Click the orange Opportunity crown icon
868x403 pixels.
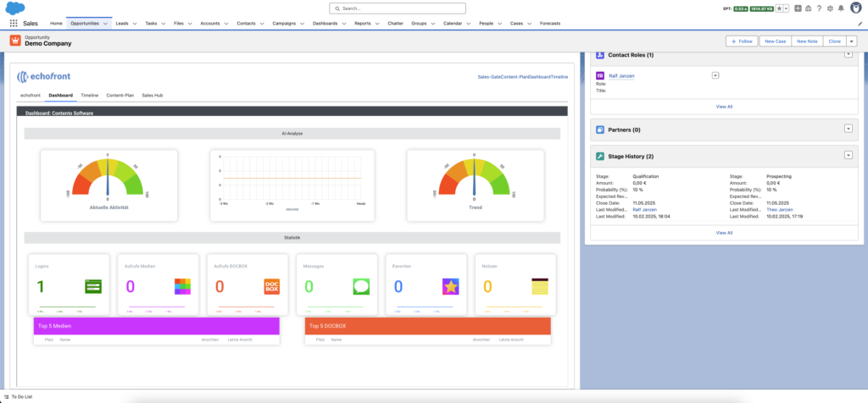pyautogui.click(x=15, y=41)
